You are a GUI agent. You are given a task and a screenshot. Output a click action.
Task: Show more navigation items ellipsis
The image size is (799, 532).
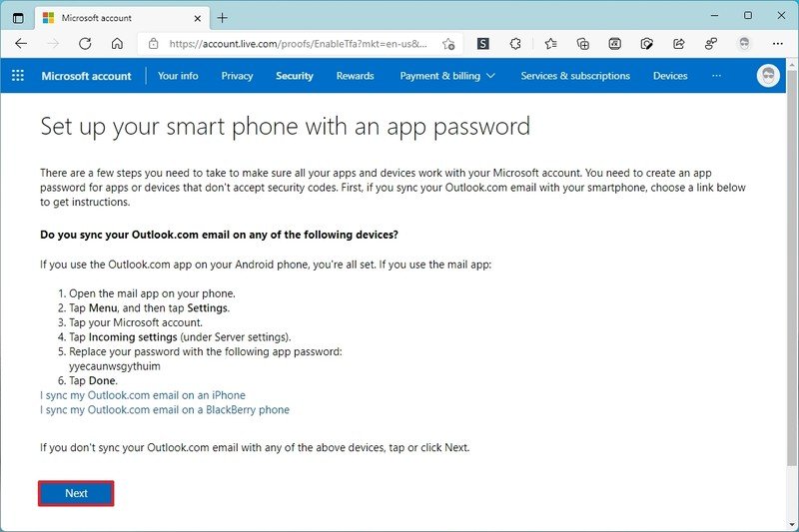[x=716, y=76]
